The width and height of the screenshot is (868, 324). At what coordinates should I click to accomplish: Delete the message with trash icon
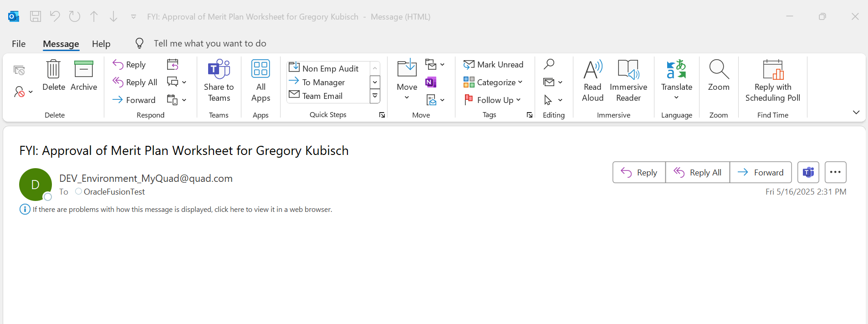pos(54,76)
